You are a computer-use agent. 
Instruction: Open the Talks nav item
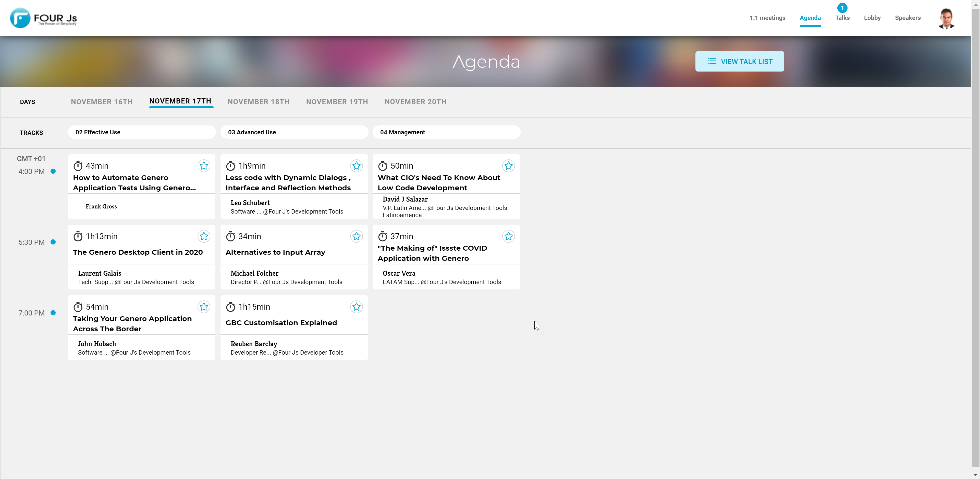click(x=842, y=18)
